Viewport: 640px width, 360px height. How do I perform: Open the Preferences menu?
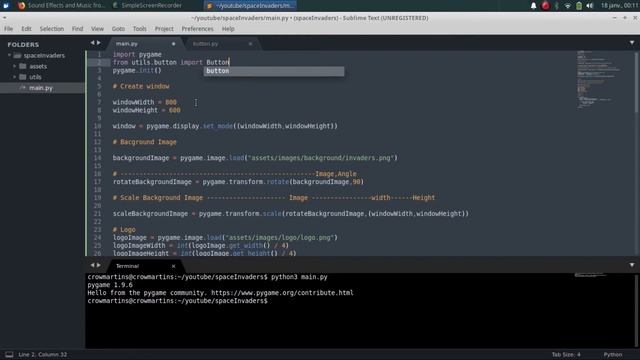pyautogui.click(x=198, y=29)
